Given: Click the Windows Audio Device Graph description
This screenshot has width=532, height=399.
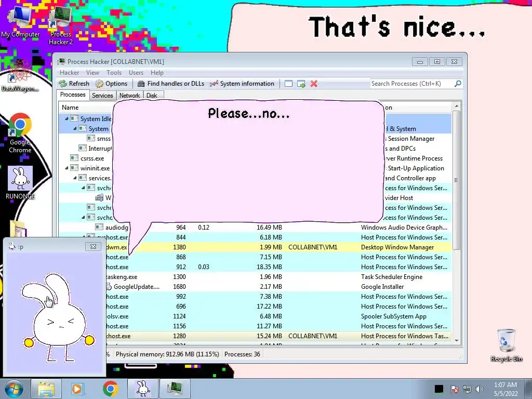Looking at the screenshot, I should pos(404,228).
